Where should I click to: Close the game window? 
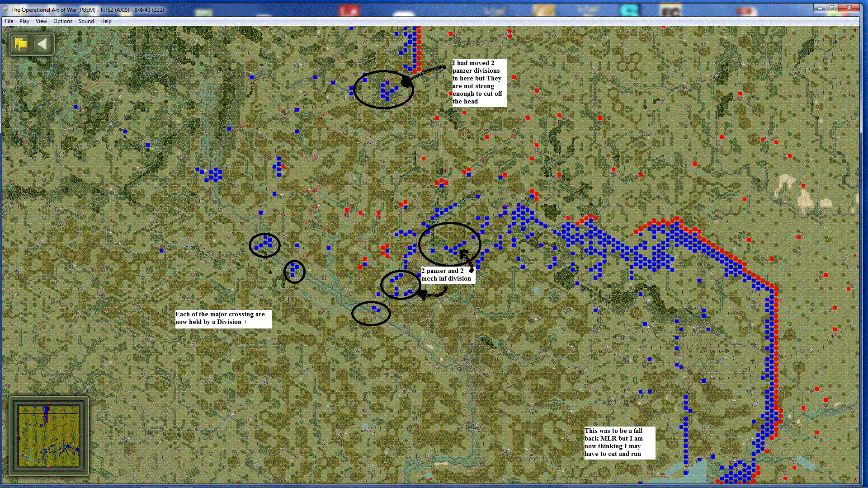[x=849, y=8]
